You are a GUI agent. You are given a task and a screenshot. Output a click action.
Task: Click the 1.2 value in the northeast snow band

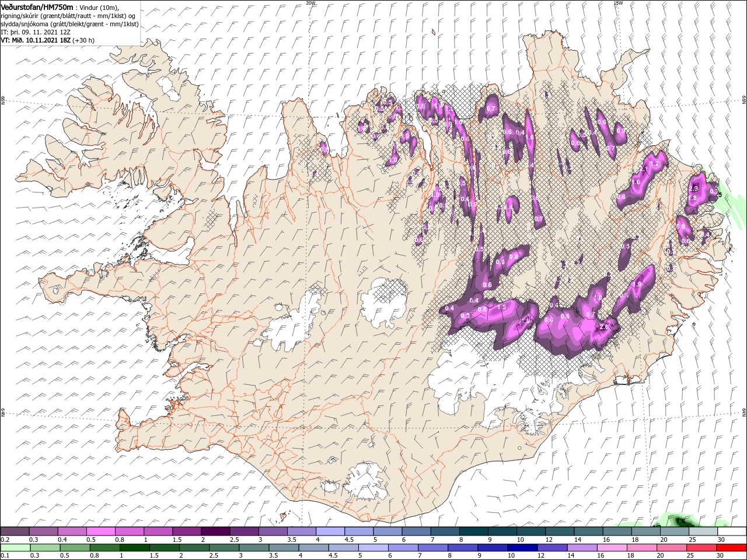[654, 164]
